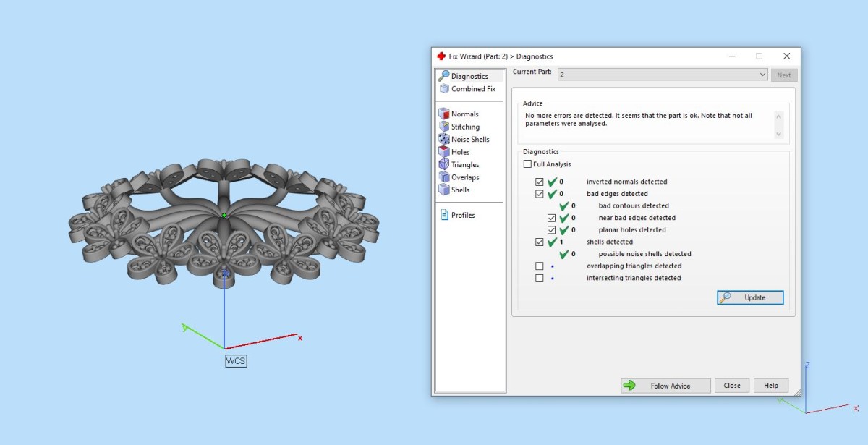The height and width of the screenshot is (445, 868).
Task: Open the Normals fix icon
Action: pyautogui.click(x=443, y=114)
